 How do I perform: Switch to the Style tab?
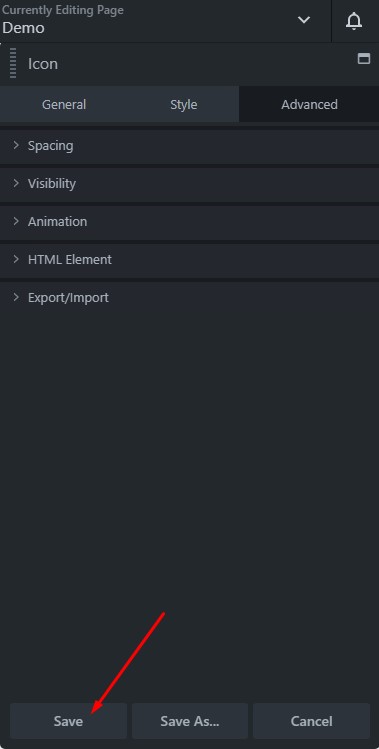(x=184, y=104)
